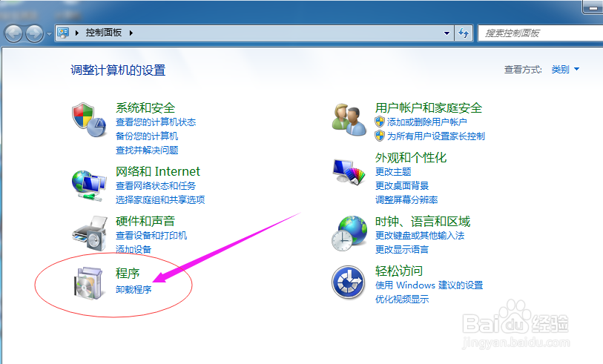Screen dimensions: 603x364
Task: Open 备份您的计算机 link
Action: point(147,136)
